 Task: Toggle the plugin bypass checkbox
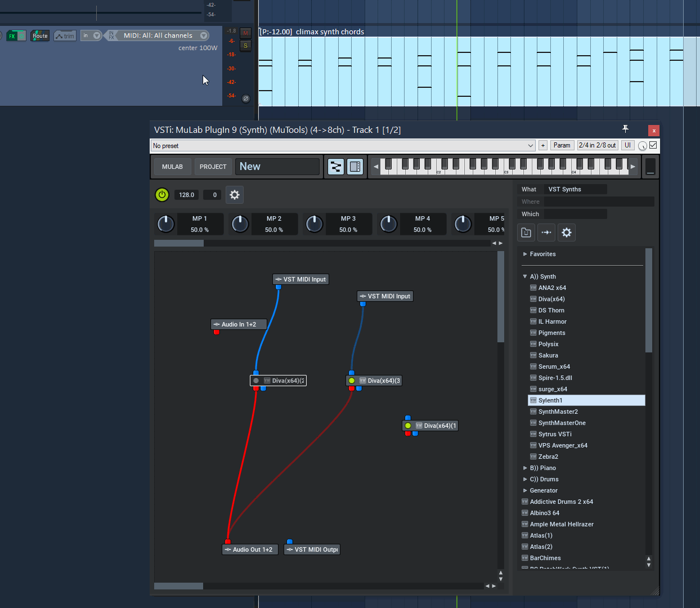[x=653, y=145]
